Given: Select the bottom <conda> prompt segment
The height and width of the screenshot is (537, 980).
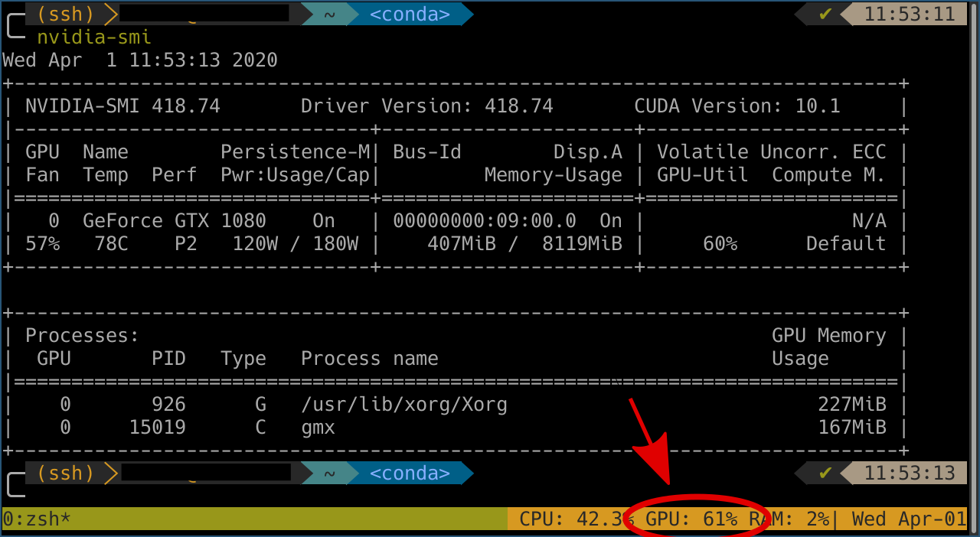Looking at the screenshot, I should pos(410,474).
